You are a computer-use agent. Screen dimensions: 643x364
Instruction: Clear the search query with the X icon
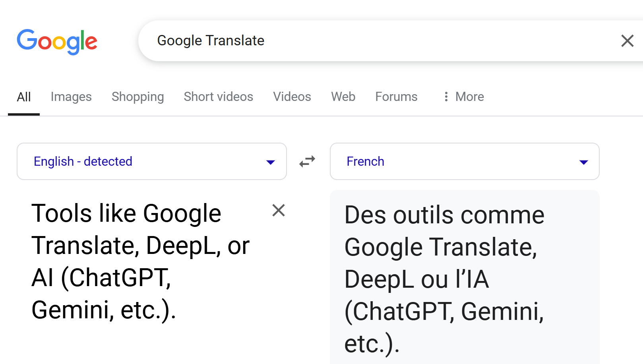point(627,41)
